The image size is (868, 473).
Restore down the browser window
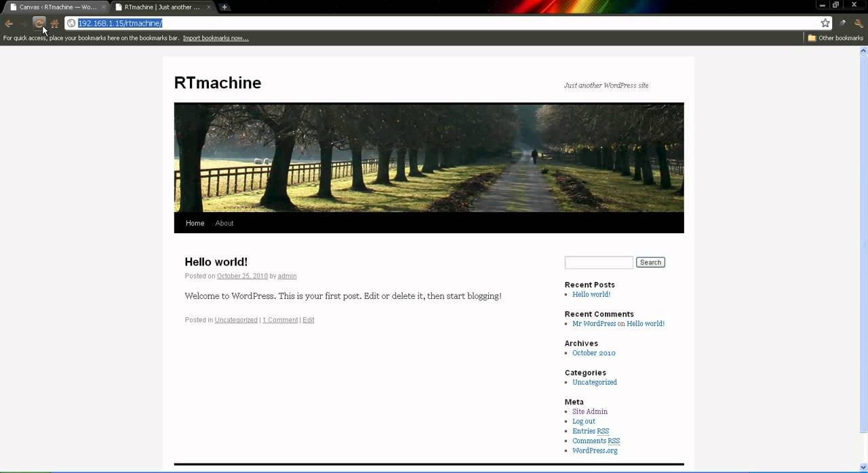coord(836,5)
